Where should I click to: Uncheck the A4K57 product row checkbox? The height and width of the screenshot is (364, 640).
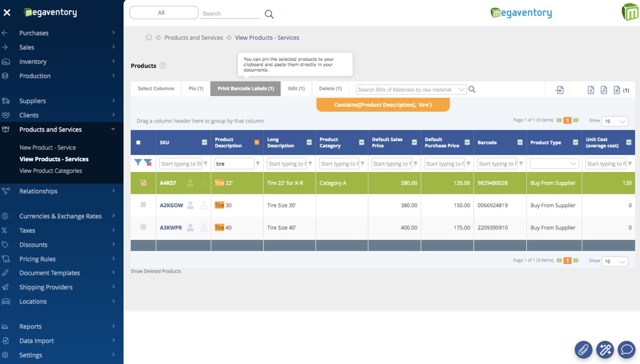point(143,183)
